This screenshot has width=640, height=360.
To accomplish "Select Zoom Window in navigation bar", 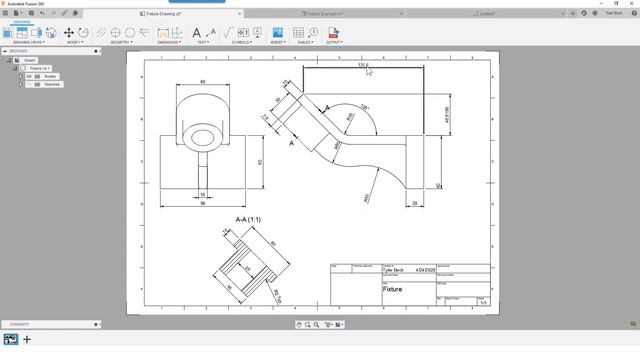I will click(x=307, y=324).
